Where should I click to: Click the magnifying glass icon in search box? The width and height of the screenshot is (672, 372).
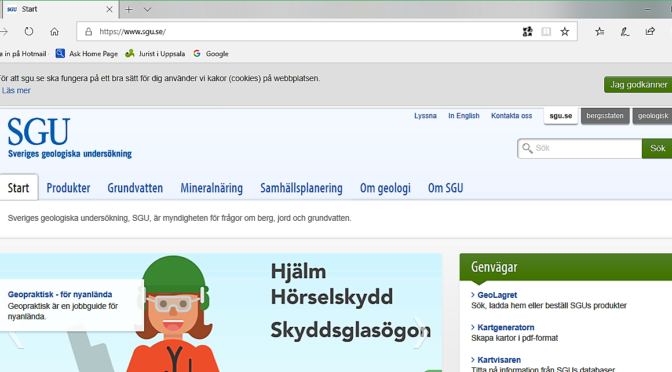pos(527,148)
